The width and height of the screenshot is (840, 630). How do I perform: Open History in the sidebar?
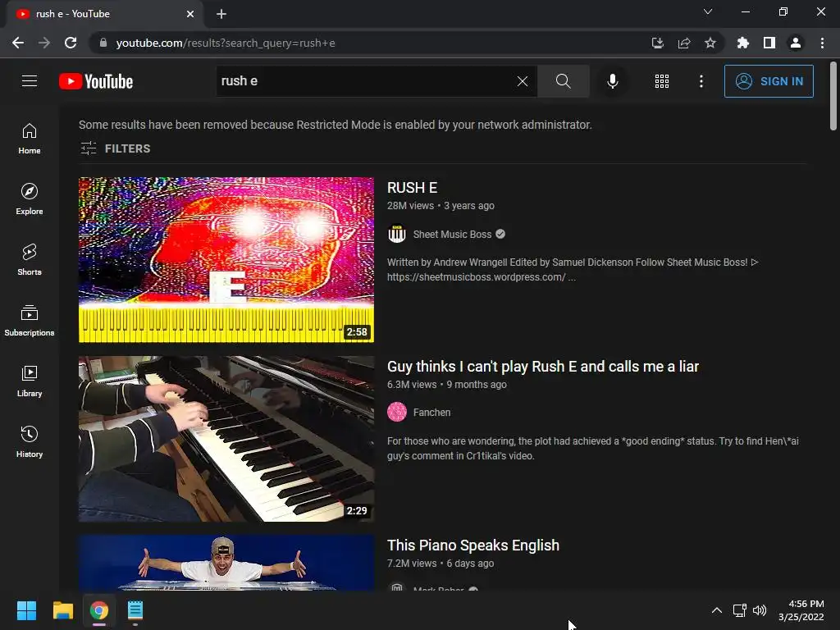(x=30, y=442)
